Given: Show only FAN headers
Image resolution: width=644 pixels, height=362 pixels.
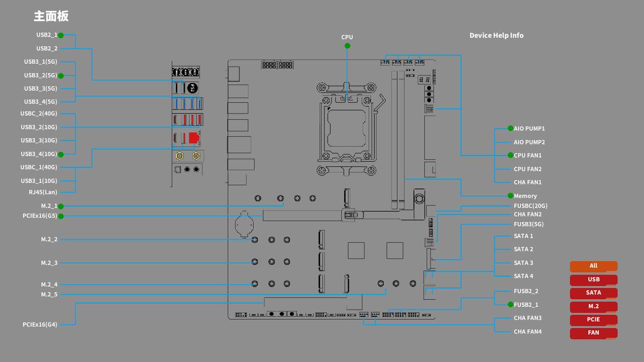Looking at the screenshot, I should [x=594, y=333].
